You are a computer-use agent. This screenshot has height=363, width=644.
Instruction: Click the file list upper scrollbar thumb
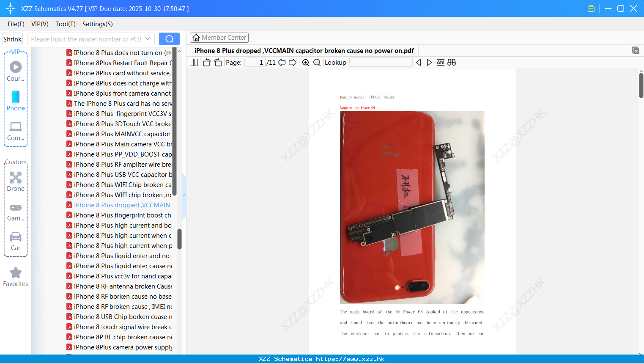pyautogui.click(x=175, y=122)
